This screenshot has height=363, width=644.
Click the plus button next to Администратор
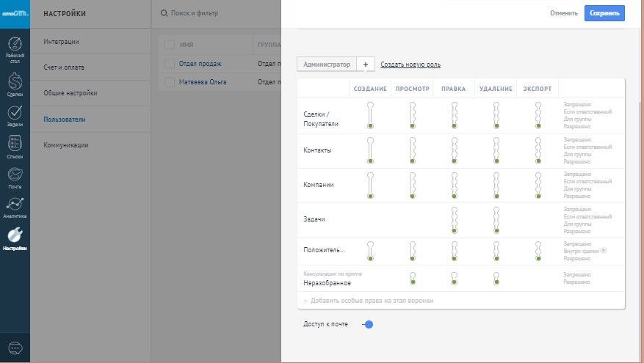(x=366, y=65)
